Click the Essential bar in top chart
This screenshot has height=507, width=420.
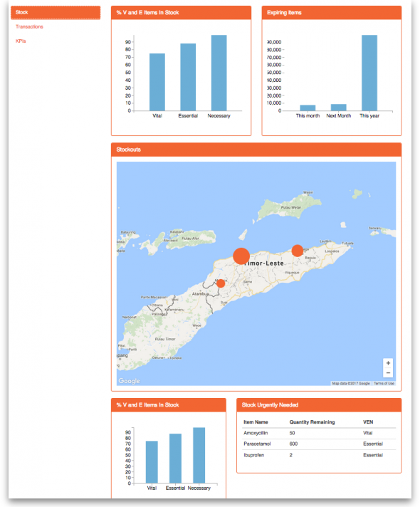point(188,77)
